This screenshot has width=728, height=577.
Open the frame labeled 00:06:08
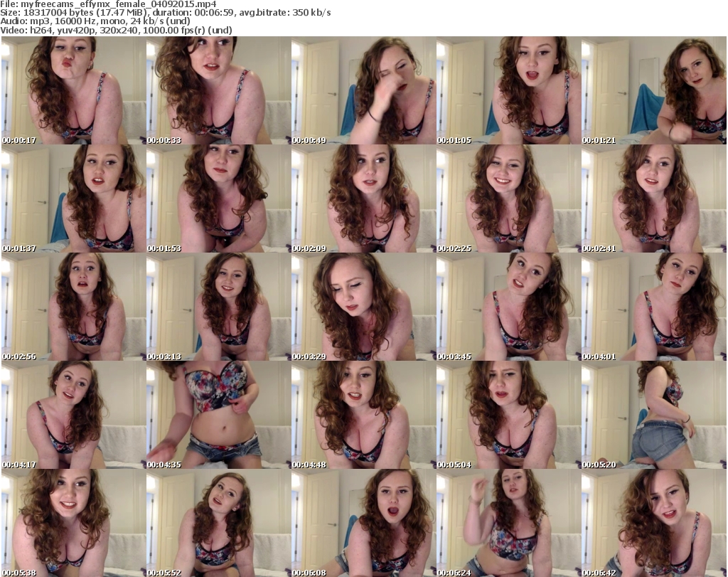(364, 523)
